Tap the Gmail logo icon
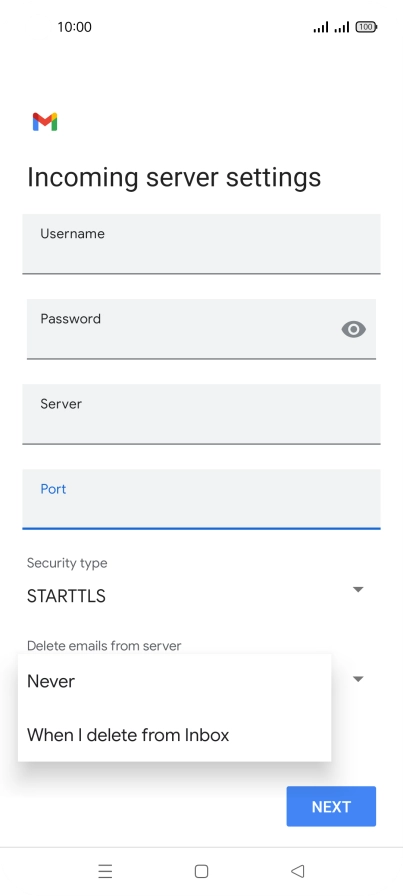This screenshot has width=403, height=896. pyautogui.click(x=45, y=122)
